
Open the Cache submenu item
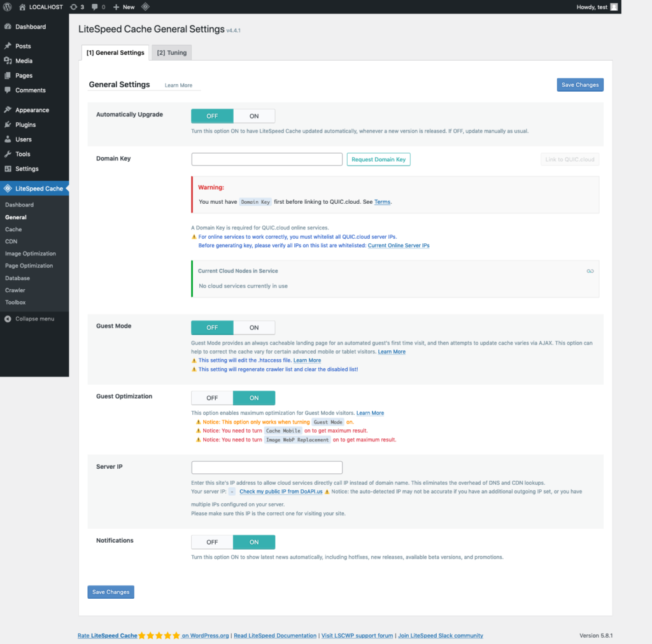(x=13, y=229)
